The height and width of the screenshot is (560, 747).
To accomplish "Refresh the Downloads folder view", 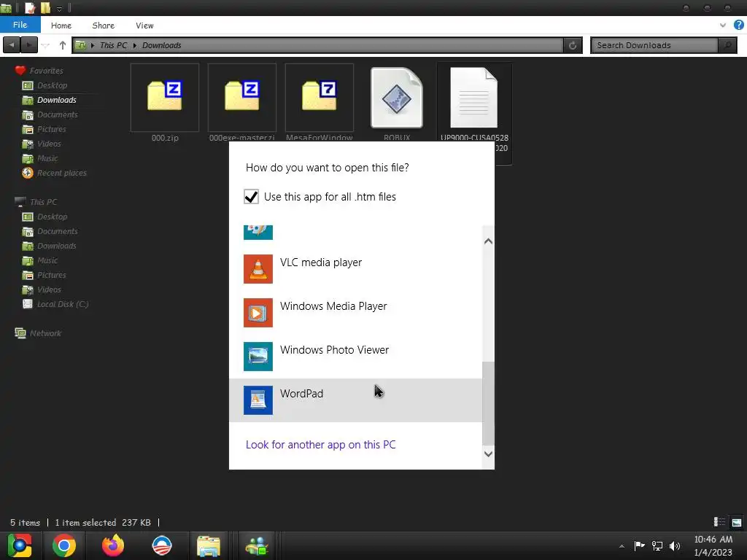I will coord(573,45).
